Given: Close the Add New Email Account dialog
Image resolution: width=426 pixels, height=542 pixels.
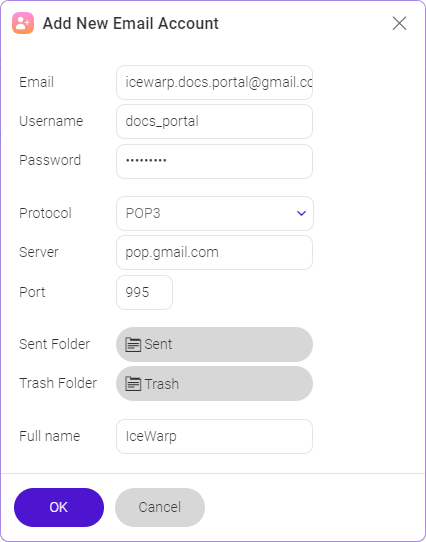Looking at the screenshot, I should 399,24.
